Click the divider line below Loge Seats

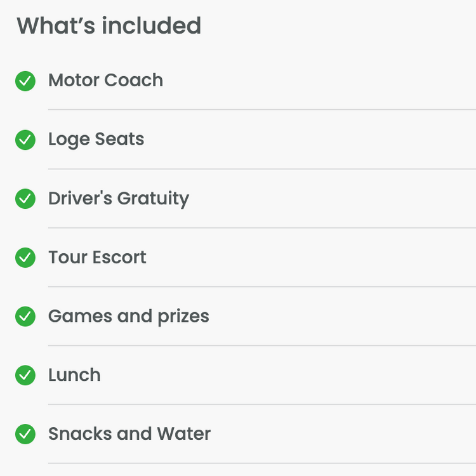pos(262,169)
